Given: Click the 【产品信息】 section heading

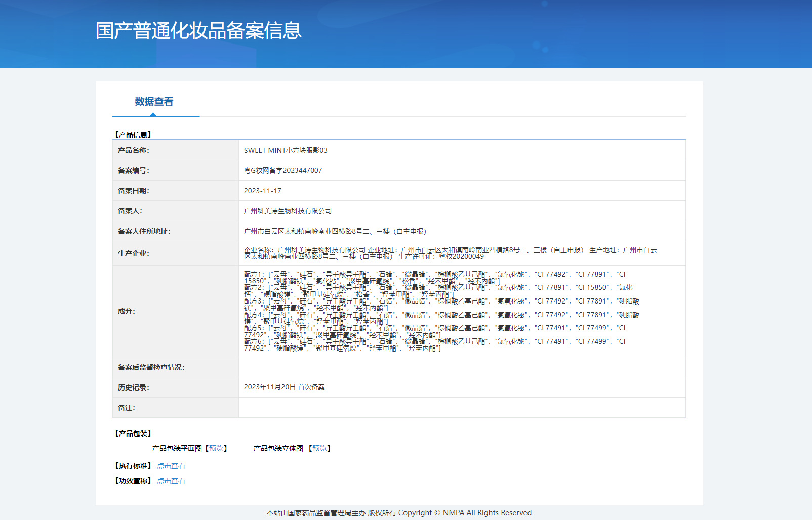Looking at the screenshot, I should [x=133, y=135].
